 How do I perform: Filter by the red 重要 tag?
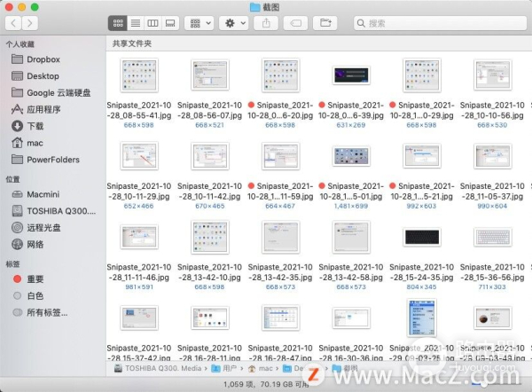[28, 279]
